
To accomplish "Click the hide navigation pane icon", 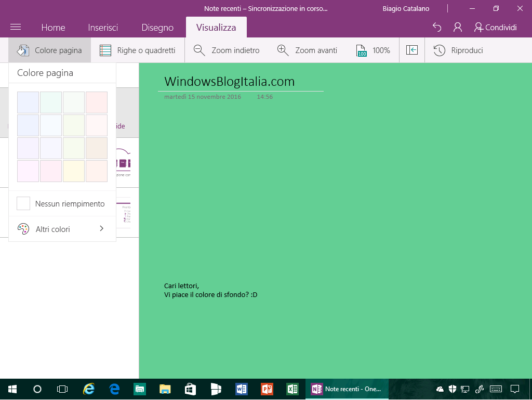I will coord(412,50).
